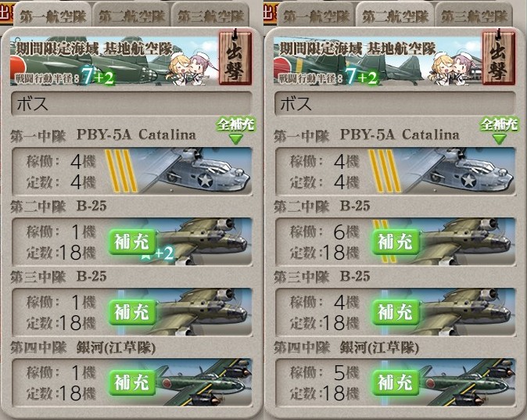Open left panel 第三航空隊 tab
Screen dimensions: 527x420
point(211,16)
